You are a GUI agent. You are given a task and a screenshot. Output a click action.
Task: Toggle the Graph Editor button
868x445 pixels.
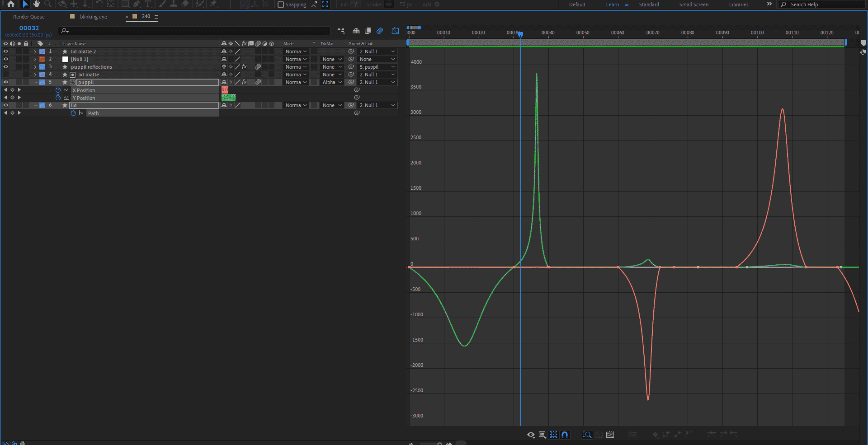pos(395,31)
